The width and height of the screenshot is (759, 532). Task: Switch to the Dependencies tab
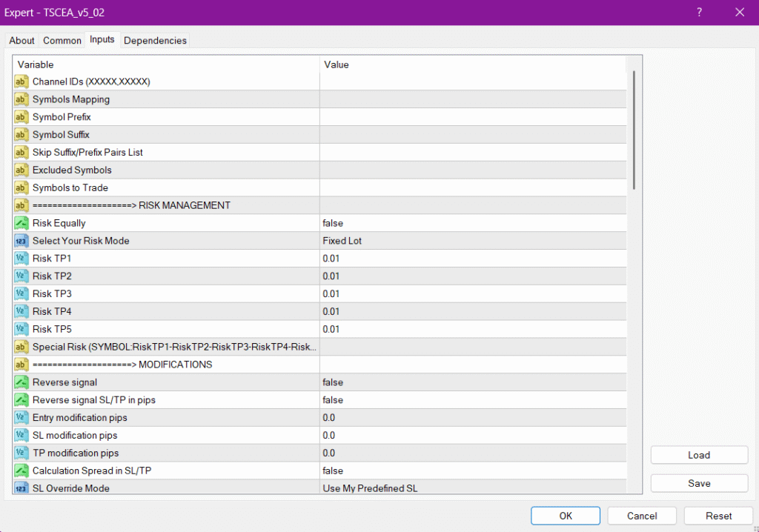pos(155,41)
